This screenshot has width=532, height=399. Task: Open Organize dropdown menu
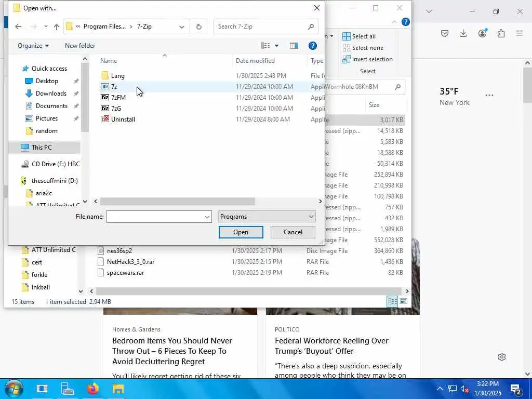[33, 46]
